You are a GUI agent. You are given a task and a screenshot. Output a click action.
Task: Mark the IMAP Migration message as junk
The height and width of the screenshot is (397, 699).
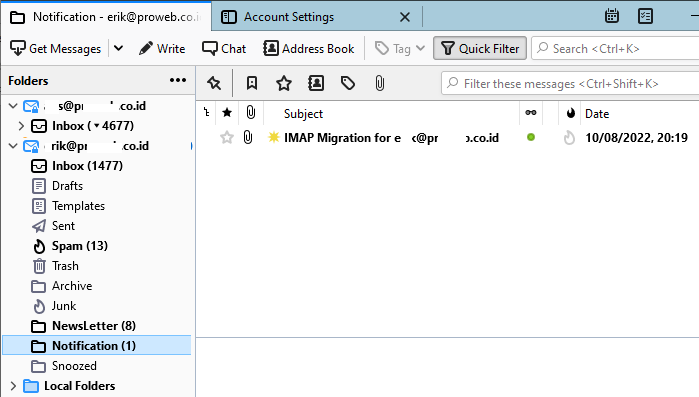point(569,138)
